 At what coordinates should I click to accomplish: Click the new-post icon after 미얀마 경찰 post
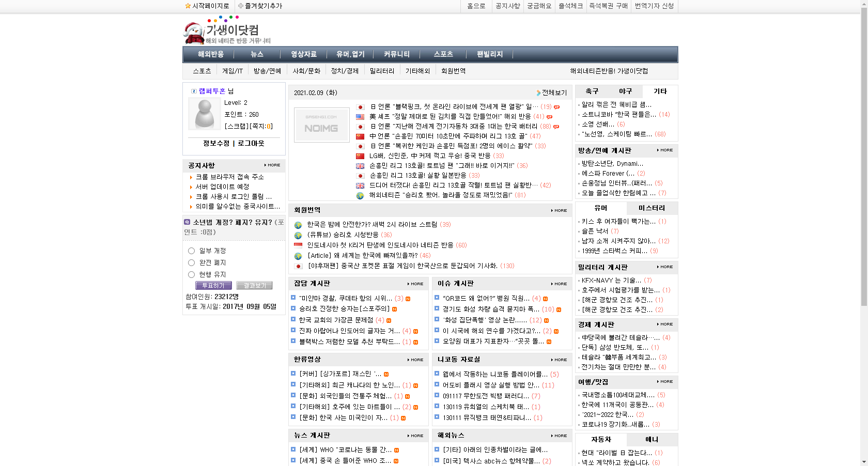point(408,299)
